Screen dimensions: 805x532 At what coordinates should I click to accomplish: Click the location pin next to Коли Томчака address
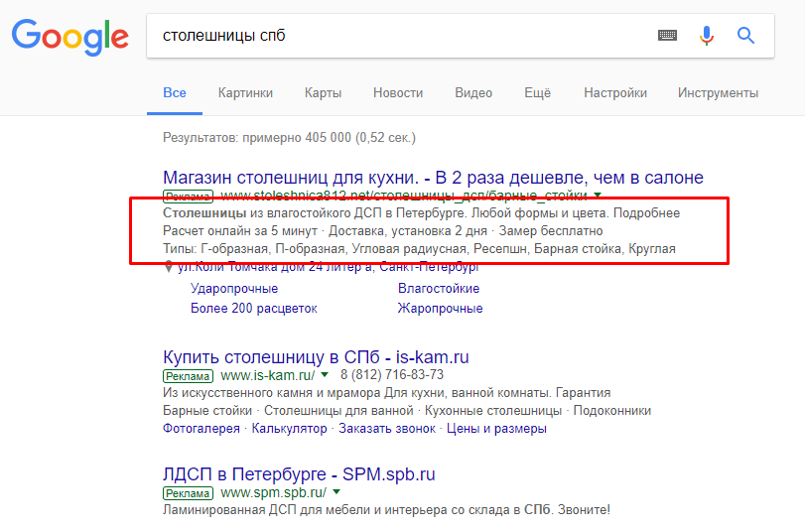pos(168,267)
